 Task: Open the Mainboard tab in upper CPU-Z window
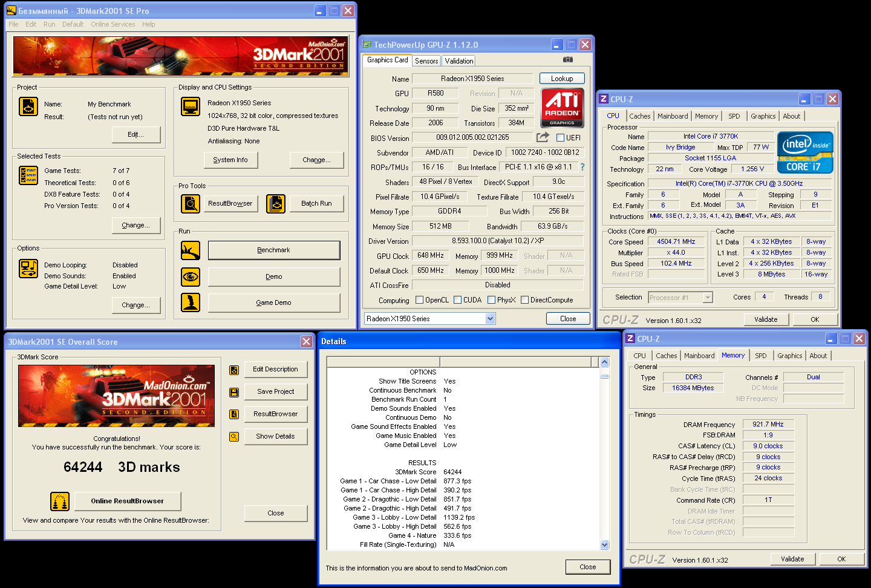673,116
